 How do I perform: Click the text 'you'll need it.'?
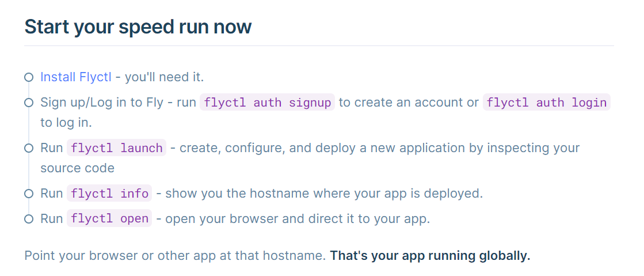(x=164, y=77)
